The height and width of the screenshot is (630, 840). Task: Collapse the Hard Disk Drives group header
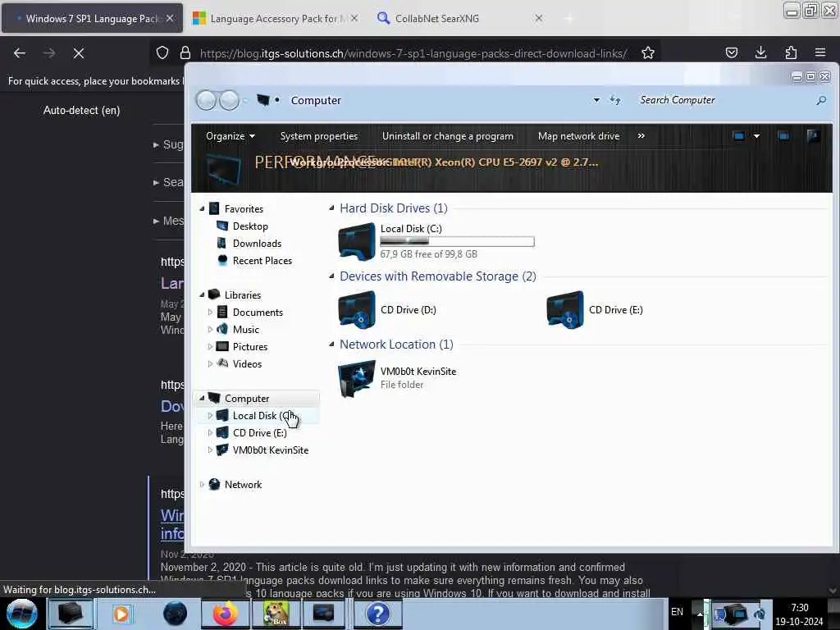(331, 208)
